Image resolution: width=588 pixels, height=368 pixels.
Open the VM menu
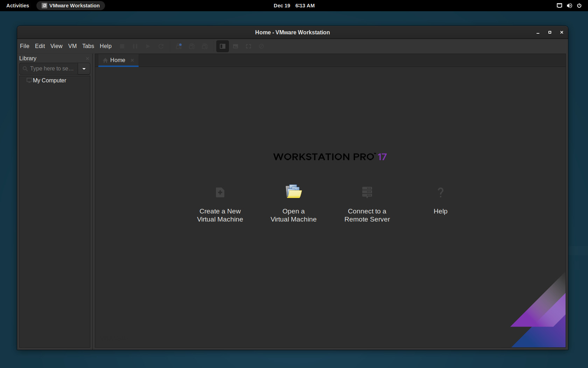tap(72, 46)
